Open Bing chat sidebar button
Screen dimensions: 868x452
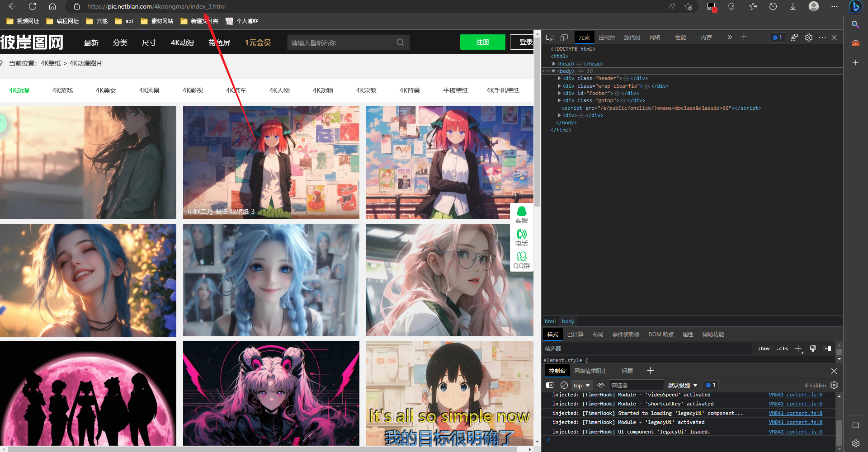855,7
